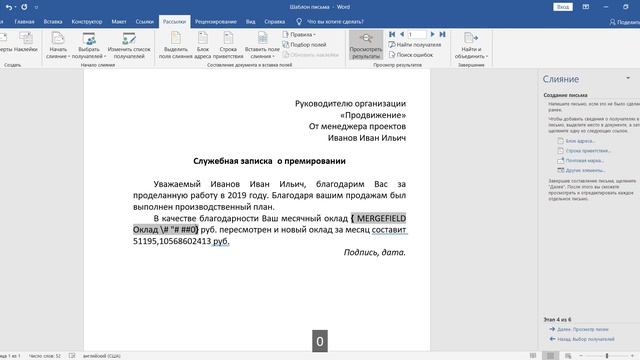
Task: Toggle Просмотреть результаты preview button
Action: 366,45
